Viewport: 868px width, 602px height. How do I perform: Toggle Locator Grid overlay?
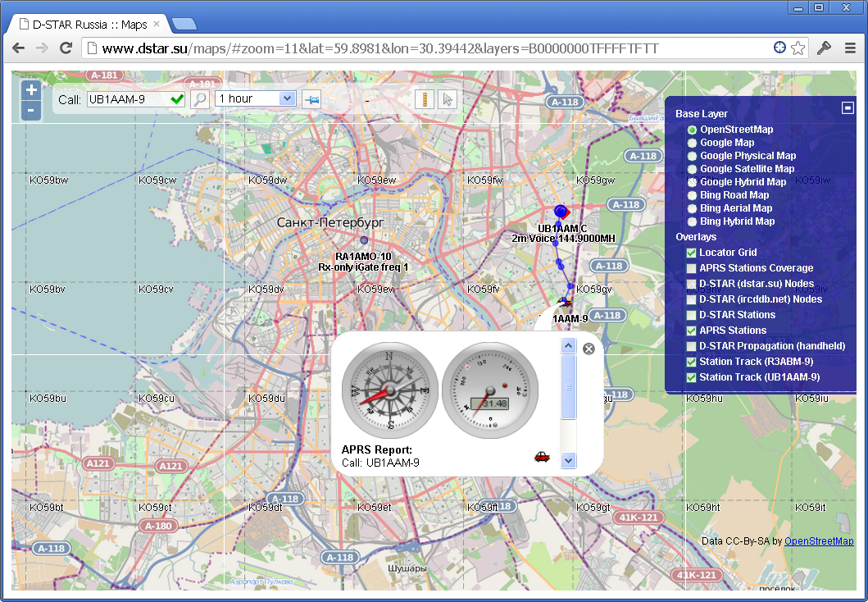(692, 253)
